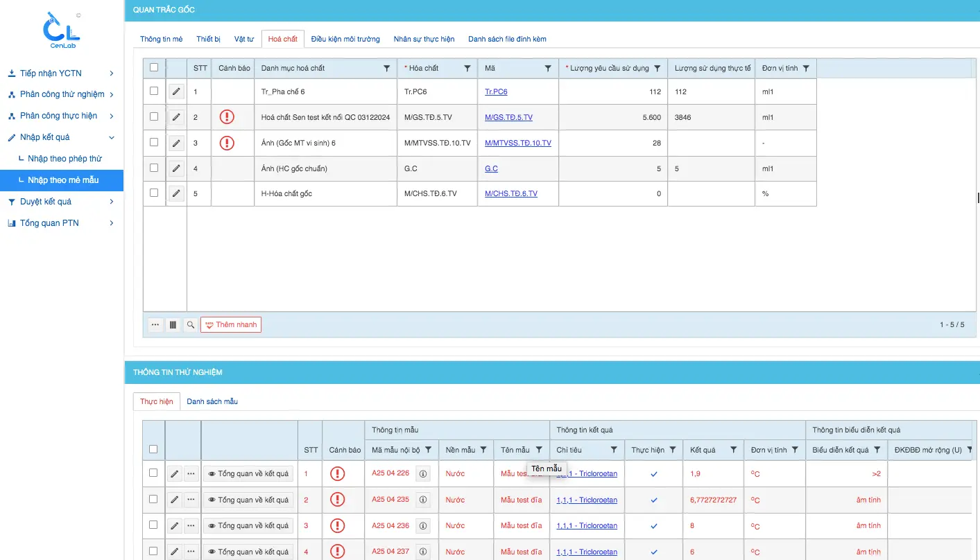Image resolution: width=980 pixels, height=560 pixels.
Task: Show info for sample A25 04 237
Action: (423, 552)
